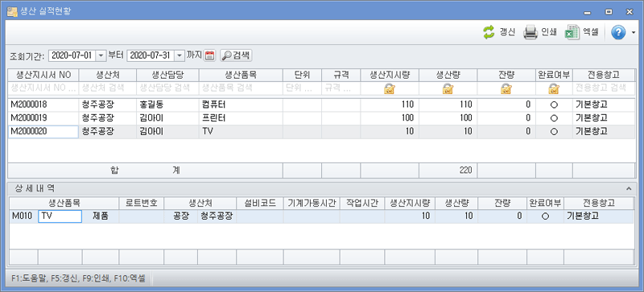Viewport: 644px width, 292px height.
Task: Sort by upper 전용창고 column header
Action: click(x=604, y=75)
